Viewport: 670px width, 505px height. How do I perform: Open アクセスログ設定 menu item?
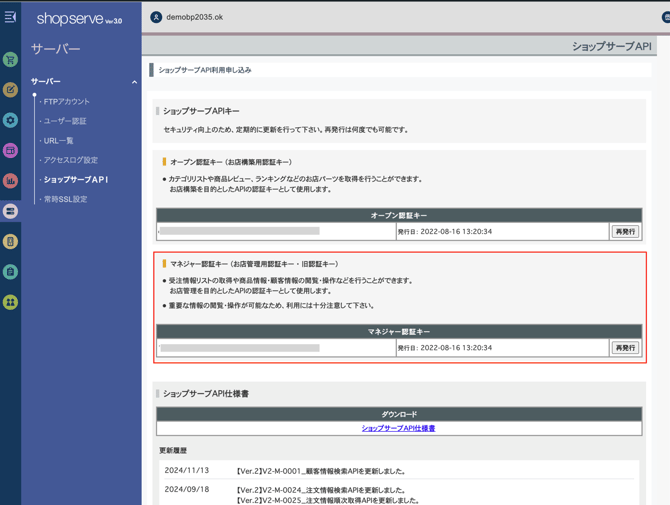70,160
